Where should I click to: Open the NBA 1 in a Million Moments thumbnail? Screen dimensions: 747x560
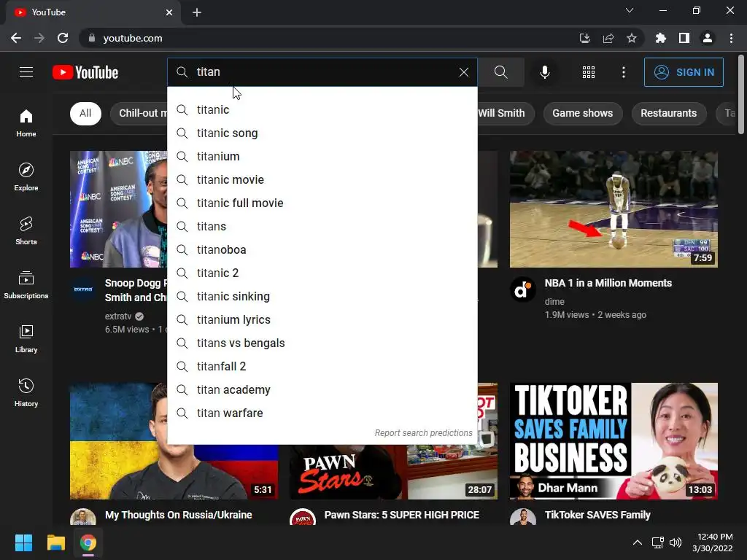(x=614, y=209)
